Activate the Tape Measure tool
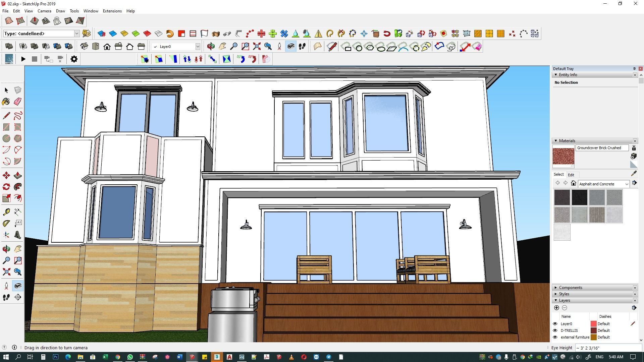Image resolution: width=644 pixels, height=362 pixels. [x=6, y=212]
